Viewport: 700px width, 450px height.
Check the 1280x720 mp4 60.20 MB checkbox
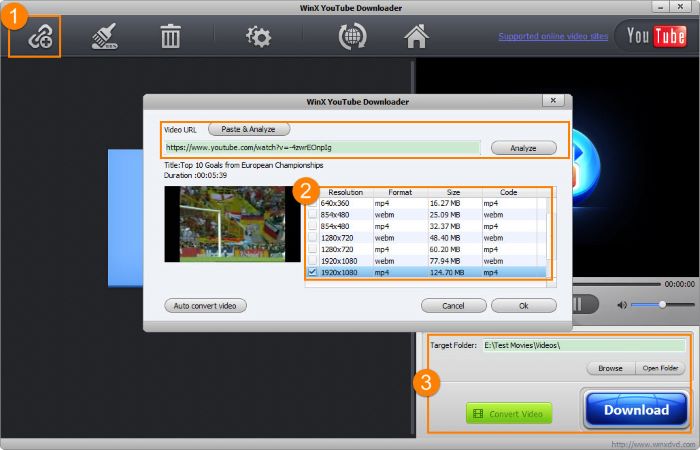click(x=312, y=249)
